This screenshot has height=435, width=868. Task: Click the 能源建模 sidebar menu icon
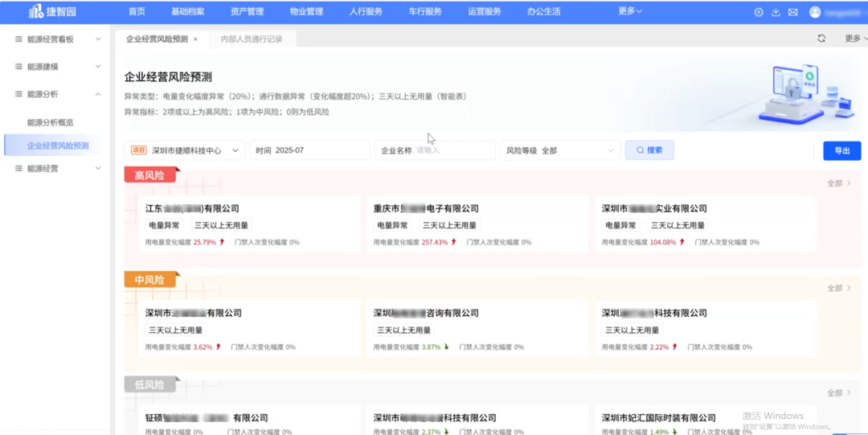click(x=18, y=67)
